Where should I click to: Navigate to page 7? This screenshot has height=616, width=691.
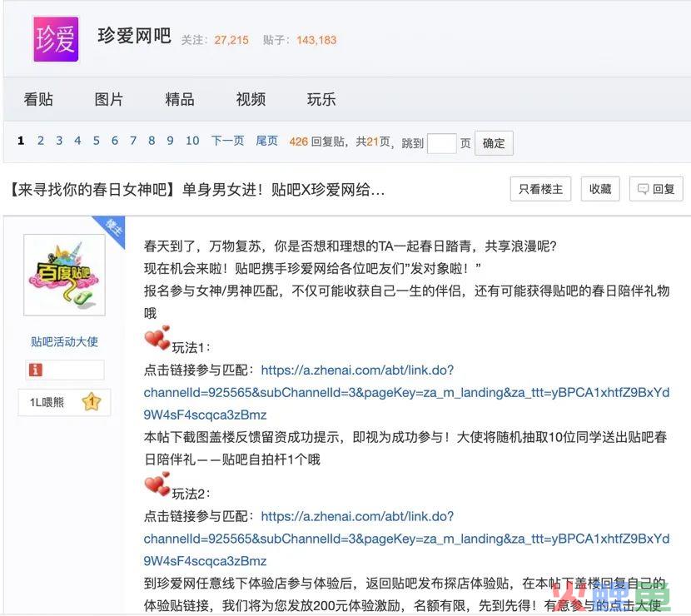pos(133,141)
